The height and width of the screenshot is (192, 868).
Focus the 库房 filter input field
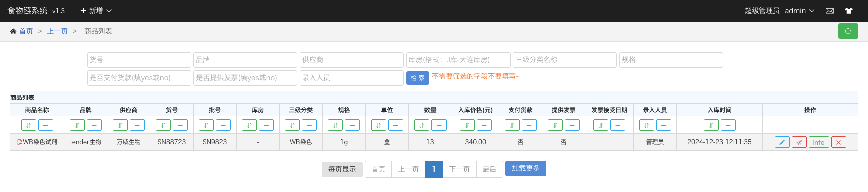tap(459, 60)
